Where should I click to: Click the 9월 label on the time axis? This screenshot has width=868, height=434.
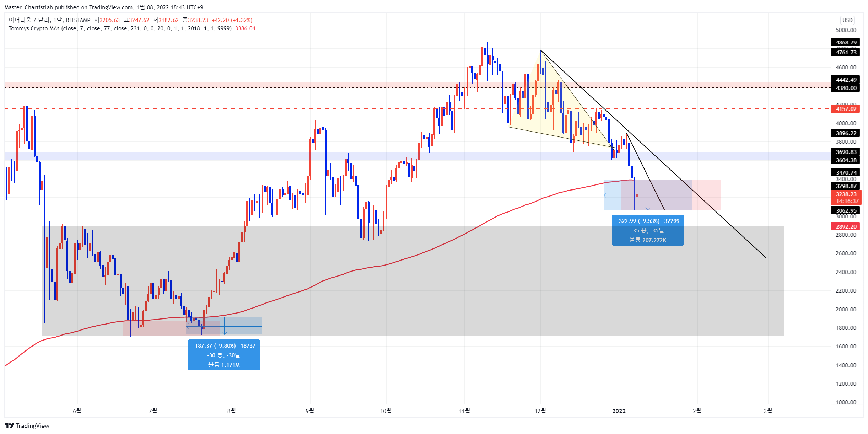pyautogui.click(x=310, y=411)
